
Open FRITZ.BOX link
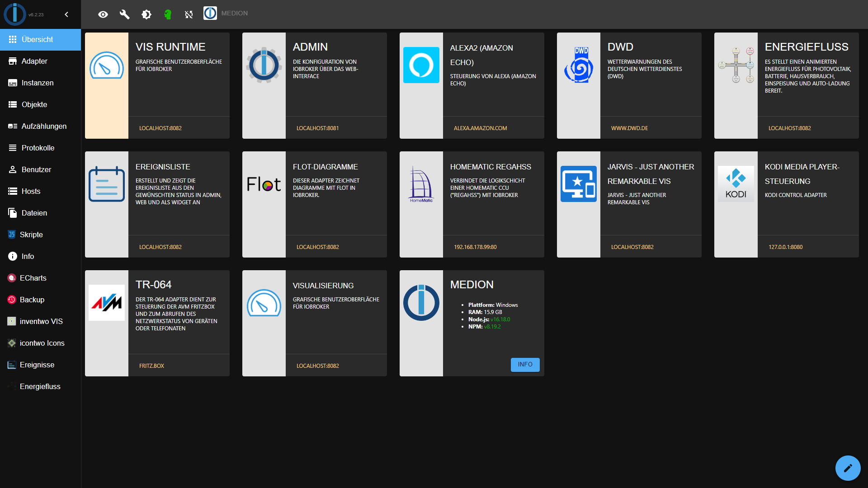coord(152,366)
